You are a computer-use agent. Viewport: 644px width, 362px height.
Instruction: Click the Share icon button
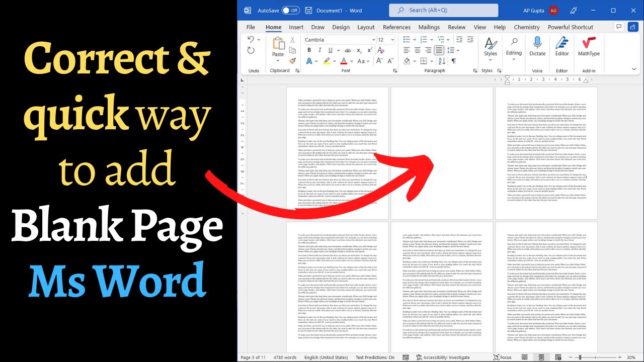[x=632, y=27]
